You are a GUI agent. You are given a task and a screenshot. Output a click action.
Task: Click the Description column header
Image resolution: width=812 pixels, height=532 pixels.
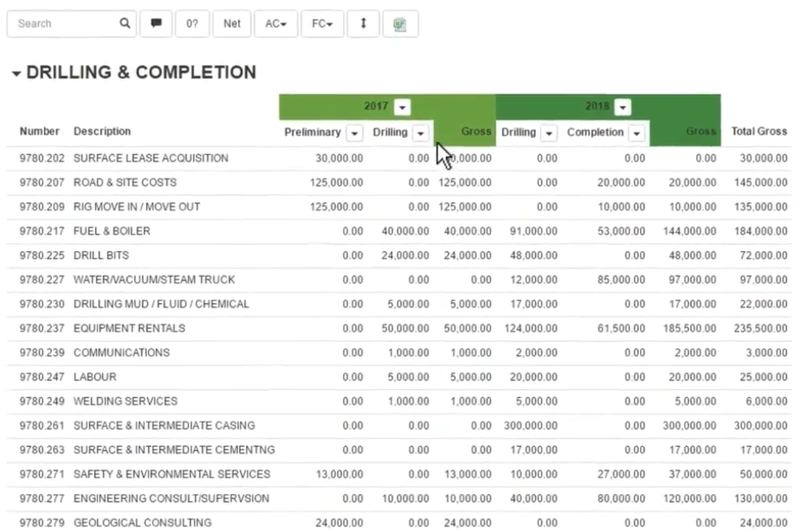[102, 131]
